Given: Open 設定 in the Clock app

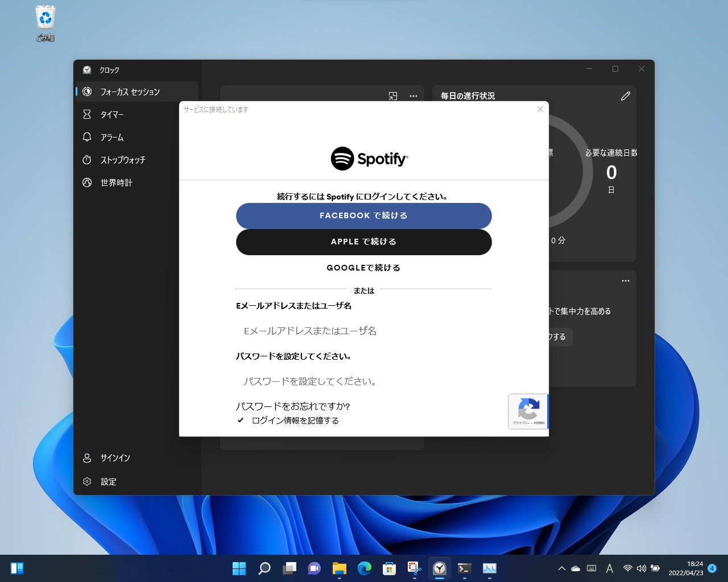Looking at the screenshot, I should pos(137,481).
